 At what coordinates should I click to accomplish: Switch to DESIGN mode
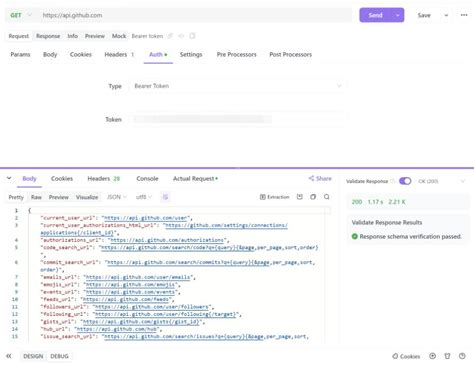click(x=33, y=356)
